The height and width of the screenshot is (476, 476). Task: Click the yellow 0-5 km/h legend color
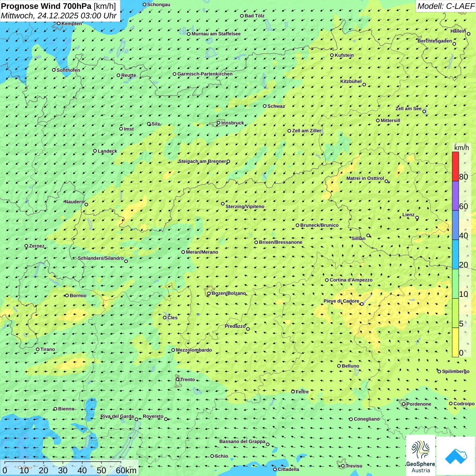(x=455, y=342)
